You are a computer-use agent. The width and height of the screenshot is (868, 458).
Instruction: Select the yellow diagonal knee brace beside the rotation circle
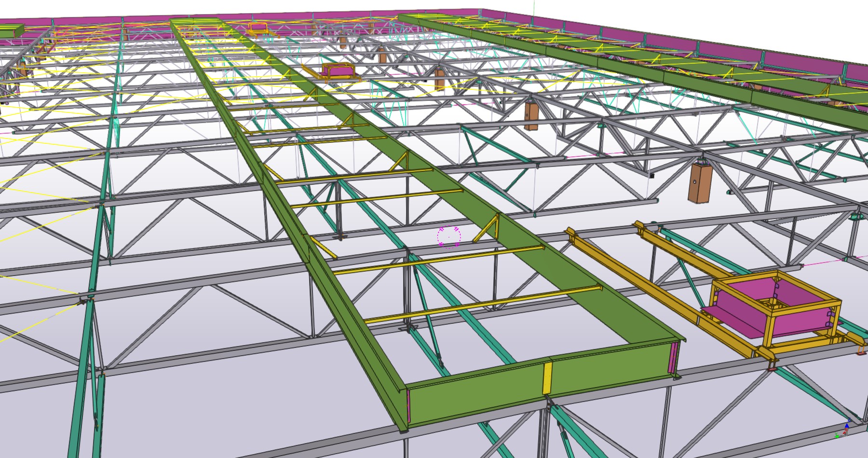(x=486, y=230)
